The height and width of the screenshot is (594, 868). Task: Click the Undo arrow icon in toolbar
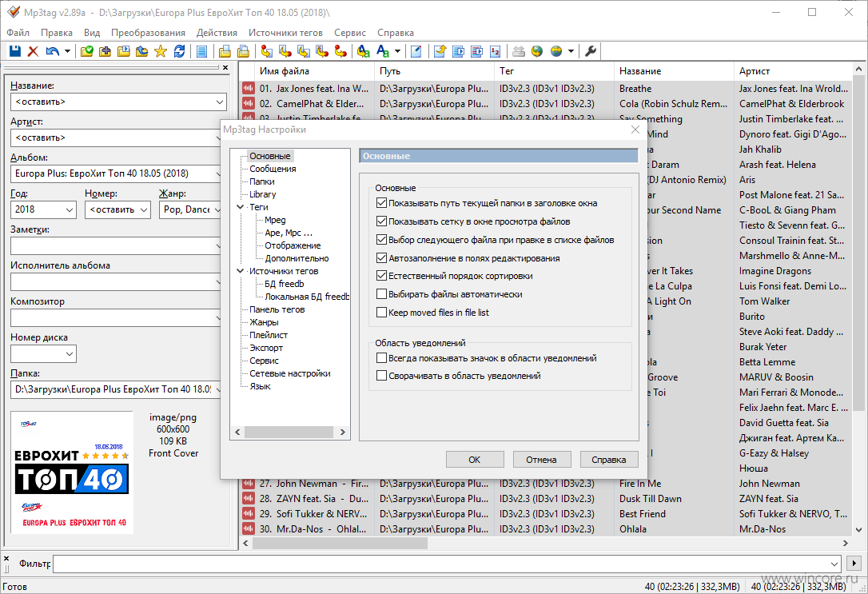[x=53, y=51]
